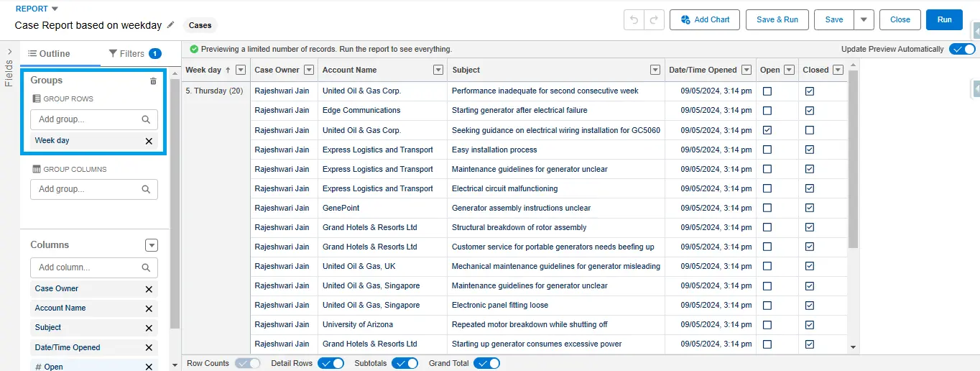The height and width of the screenshot is (371, 980).
Task: Open the REPORT type dropdown
Action: click(55, 9)
